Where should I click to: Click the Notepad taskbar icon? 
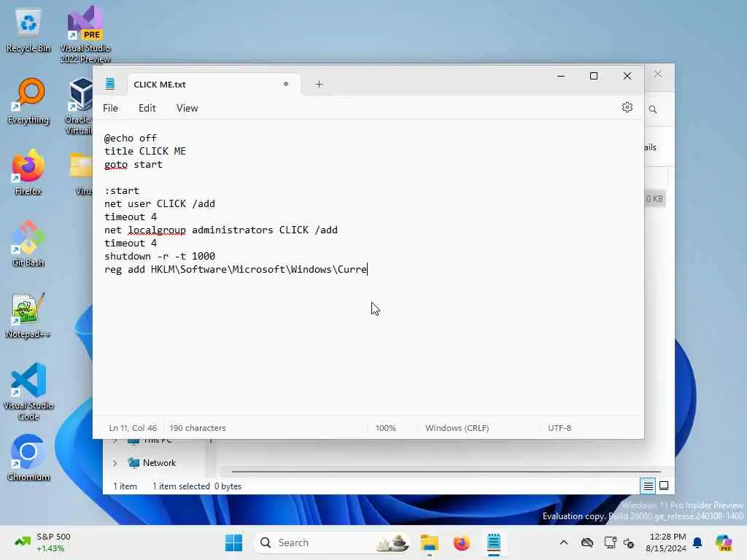tap(494, 542)
